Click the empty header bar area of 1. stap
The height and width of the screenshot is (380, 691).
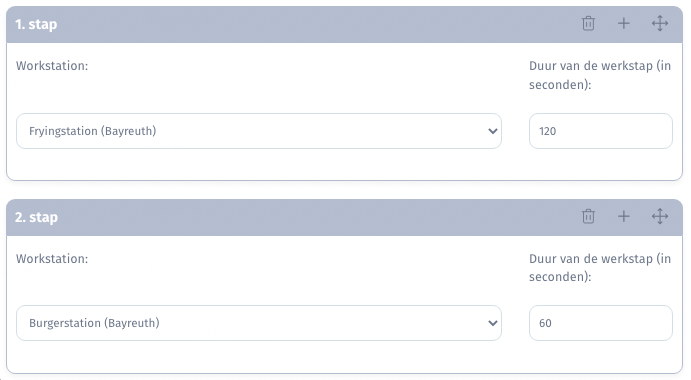click(317, 24)
